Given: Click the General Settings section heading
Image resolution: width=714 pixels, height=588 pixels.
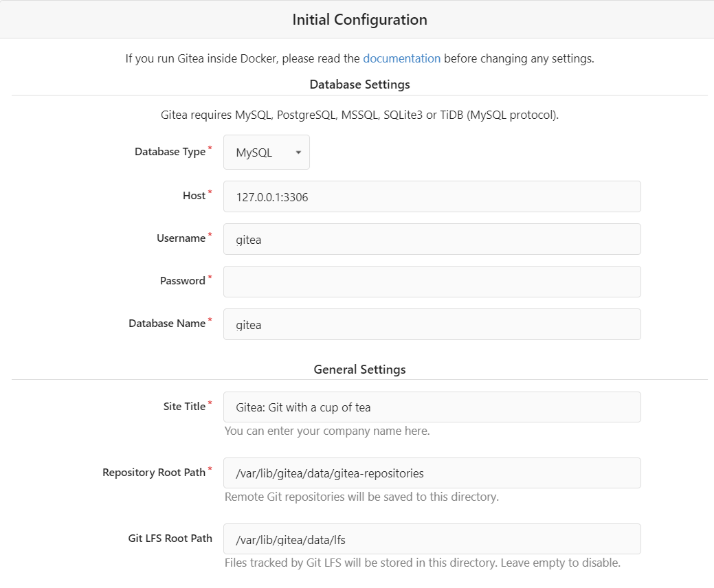Looking at the screenshot, I should point(359,369).
